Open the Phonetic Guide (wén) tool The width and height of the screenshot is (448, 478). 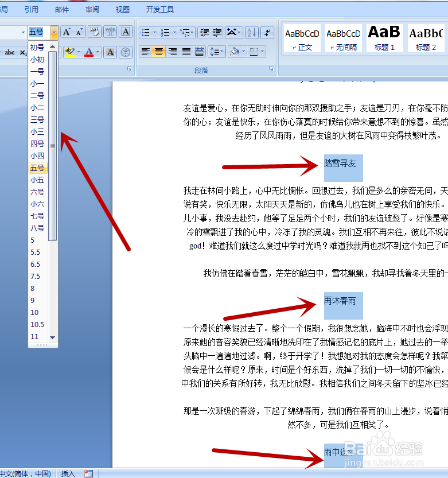coord(110,32)
